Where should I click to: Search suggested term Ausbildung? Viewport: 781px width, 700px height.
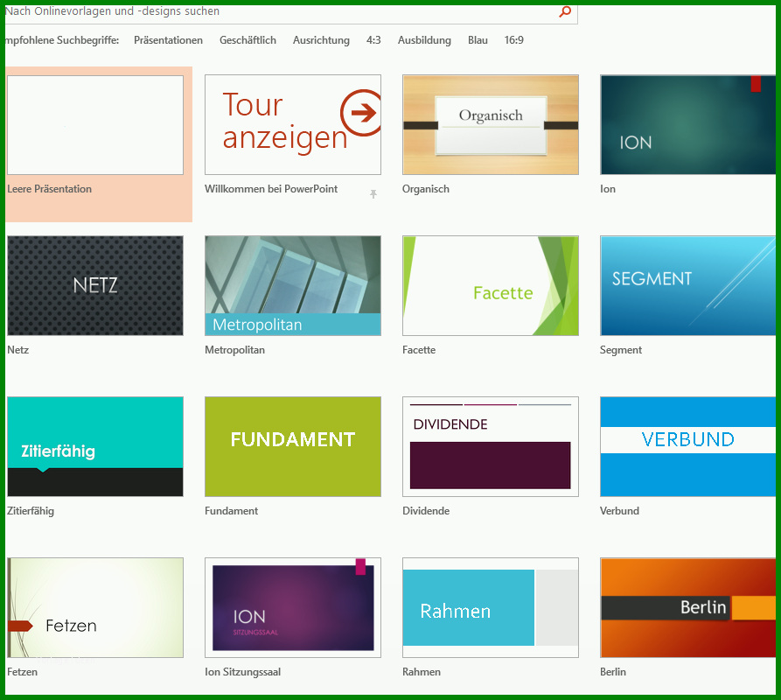point(424,40)
